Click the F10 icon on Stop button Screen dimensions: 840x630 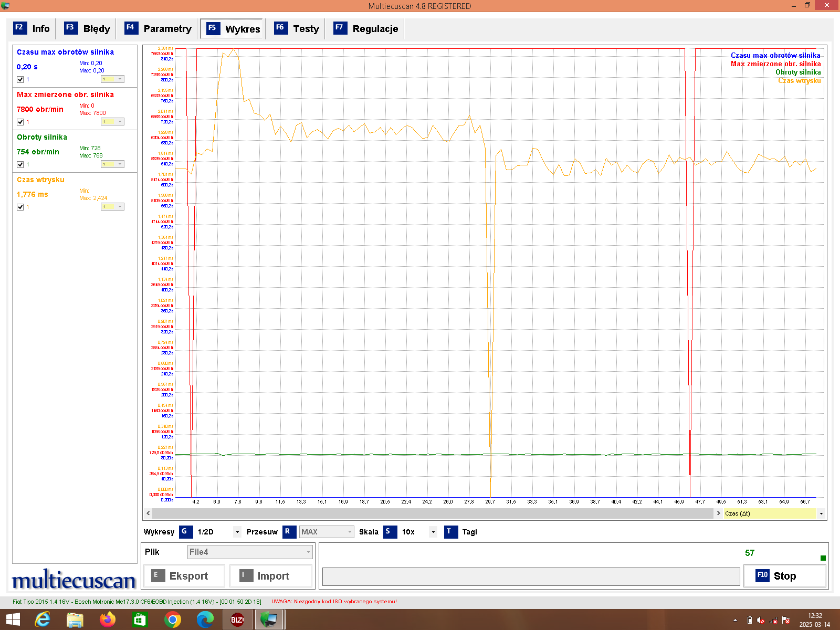click(762, 575)
